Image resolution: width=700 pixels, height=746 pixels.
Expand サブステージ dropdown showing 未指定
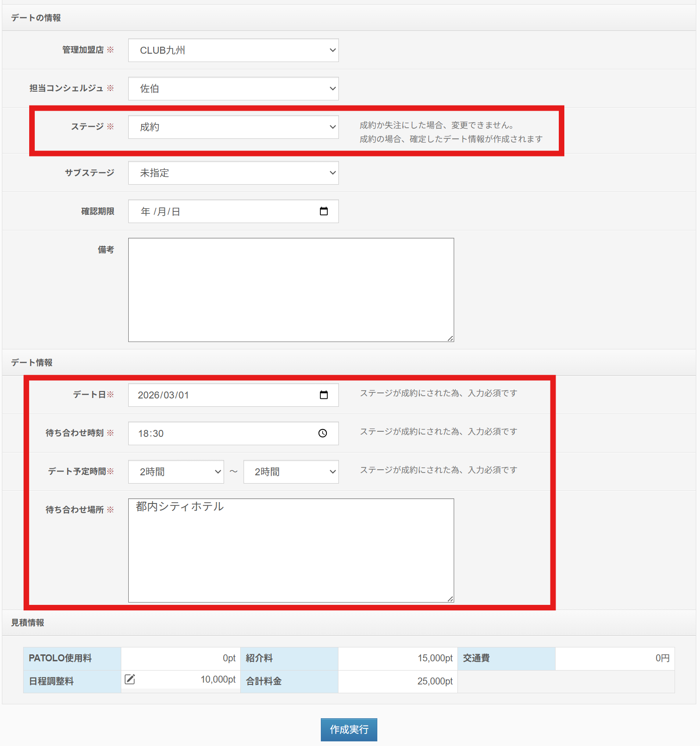click(233, 173)
